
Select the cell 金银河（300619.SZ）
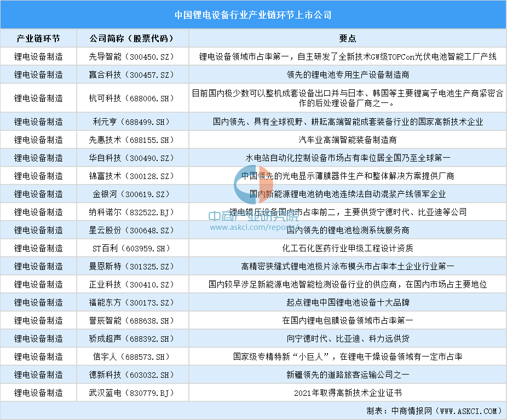click(132, 194)
